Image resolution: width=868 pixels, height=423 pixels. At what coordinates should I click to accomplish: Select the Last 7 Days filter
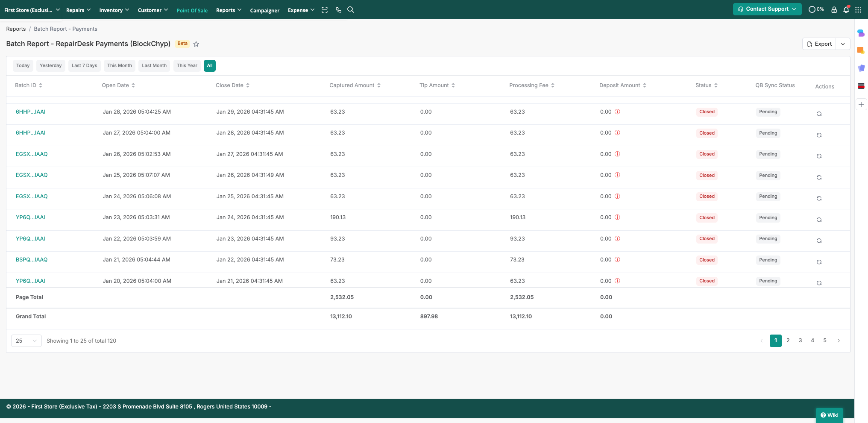pyautogui.click(x=84, y=66)
